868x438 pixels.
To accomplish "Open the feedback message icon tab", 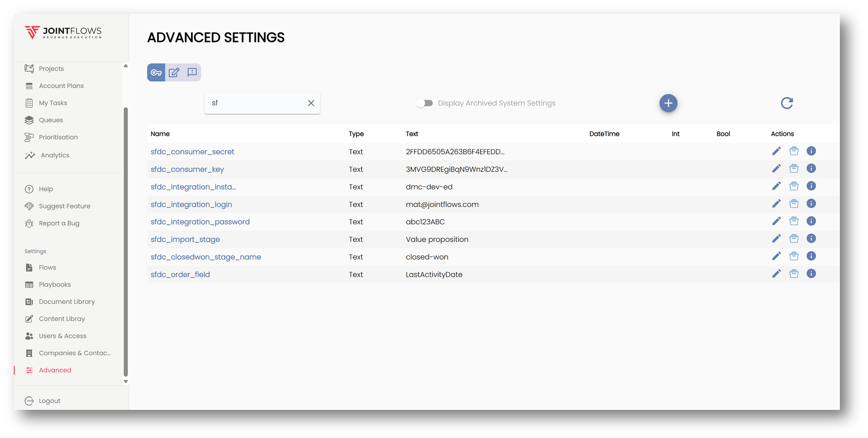I will click(192, 72).
